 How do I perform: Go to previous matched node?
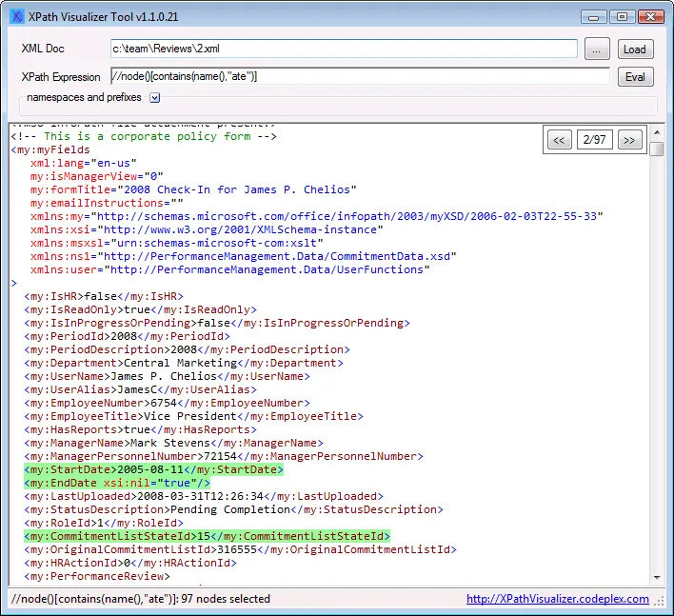[559, 140]
